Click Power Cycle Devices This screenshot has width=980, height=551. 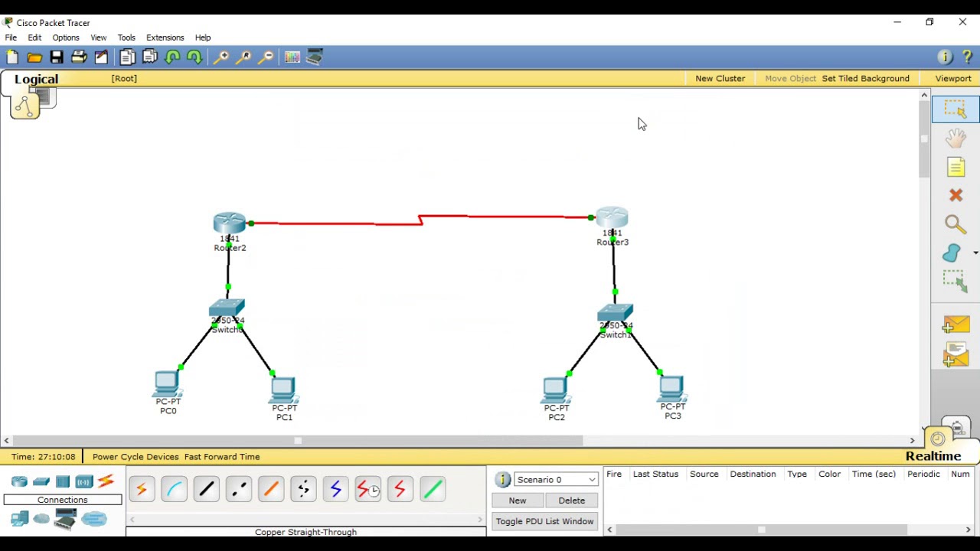[136, 457]
